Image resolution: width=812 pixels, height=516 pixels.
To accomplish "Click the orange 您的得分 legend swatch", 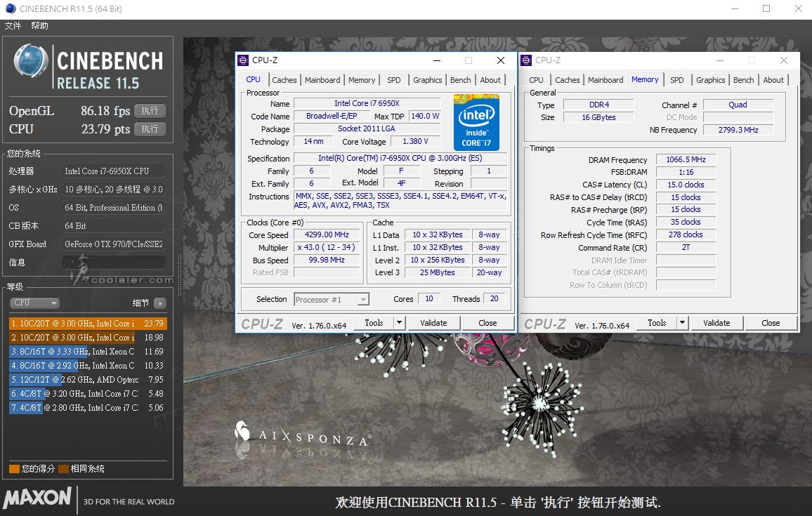I will (14, 469).
